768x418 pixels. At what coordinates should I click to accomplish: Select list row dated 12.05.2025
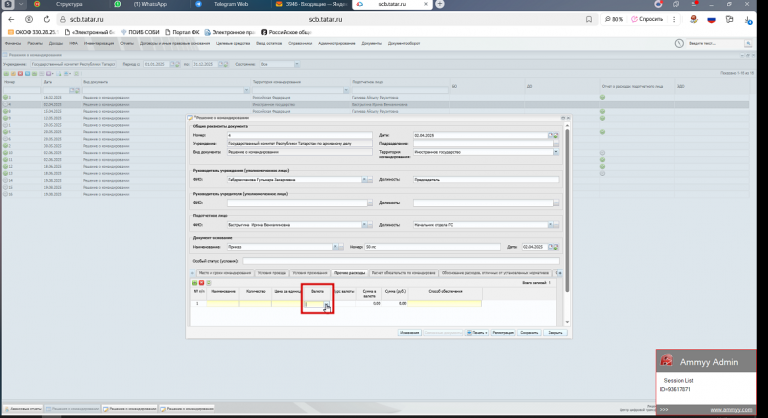[376, 118]
